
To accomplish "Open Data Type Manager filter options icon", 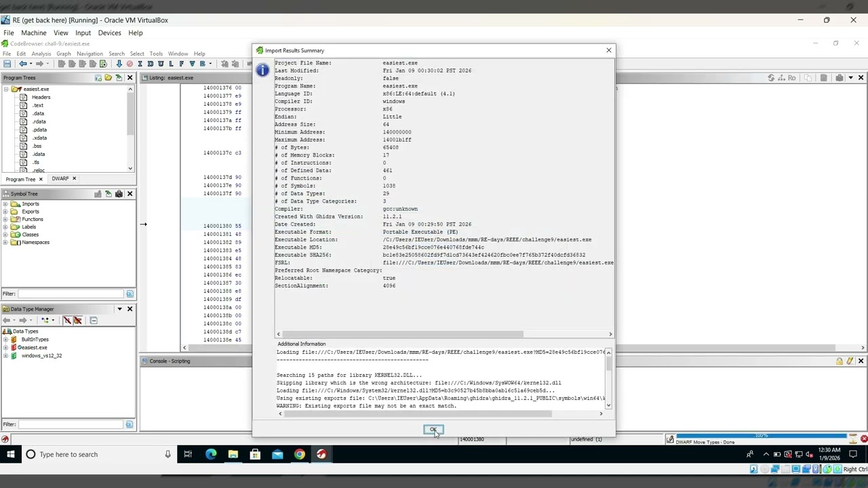I will coord(130,424).
